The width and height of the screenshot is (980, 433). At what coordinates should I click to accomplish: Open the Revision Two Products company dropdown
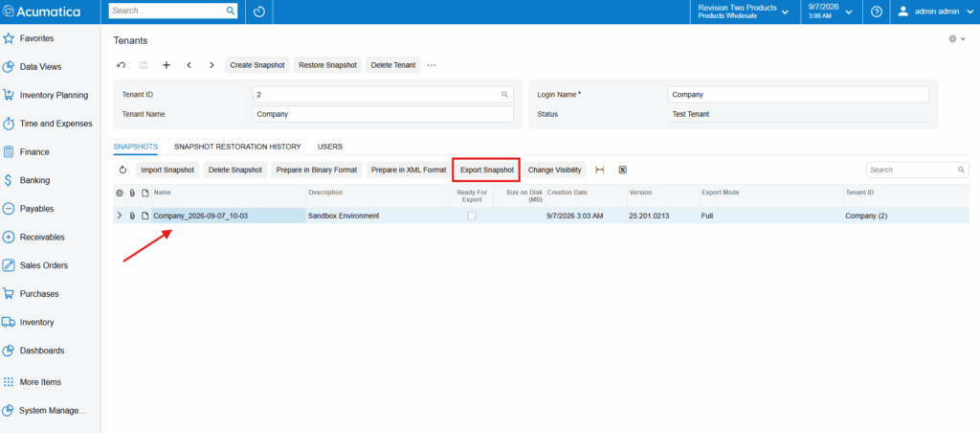pos(744,11)
